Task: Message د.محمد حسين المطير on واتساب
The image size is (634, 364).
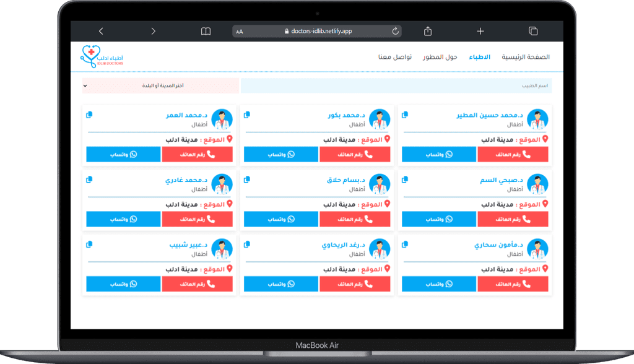Action: 439,155
